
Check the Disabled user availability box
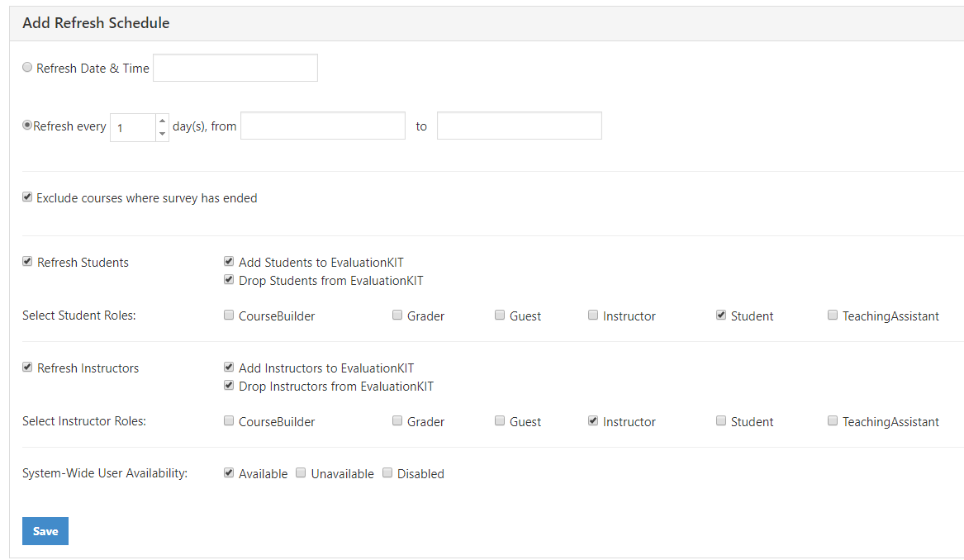pos(387,473)
